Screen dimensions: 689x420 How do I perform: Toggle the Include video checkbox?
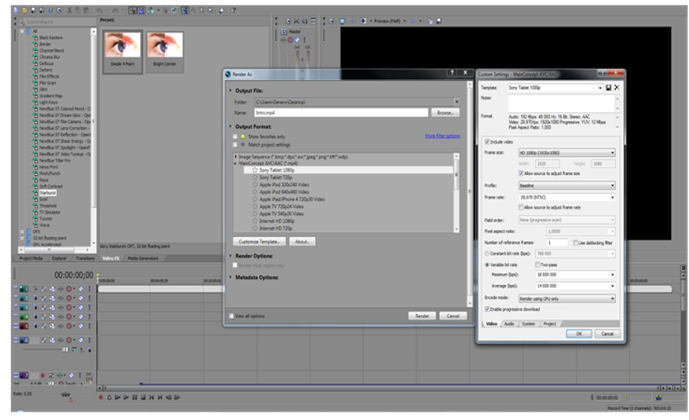coord(486,141)
